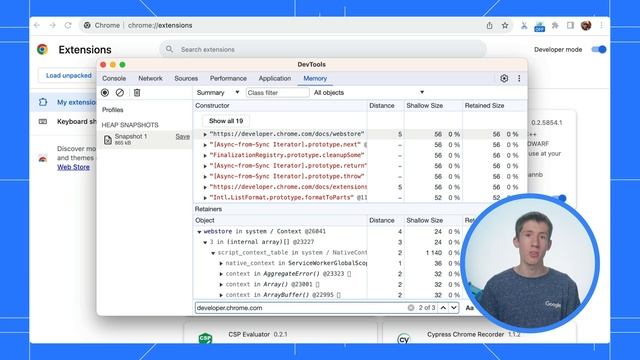Toggle Developer mode switch

599,49
